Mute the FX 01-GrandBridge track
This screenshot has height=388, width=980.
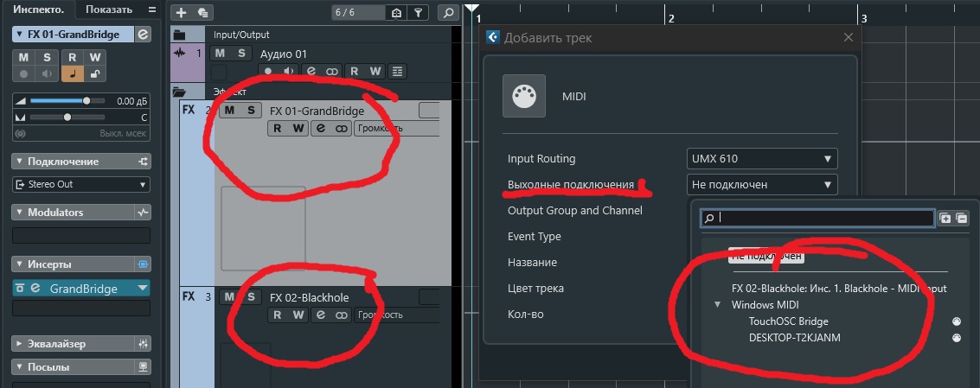[x=229, y=111]
